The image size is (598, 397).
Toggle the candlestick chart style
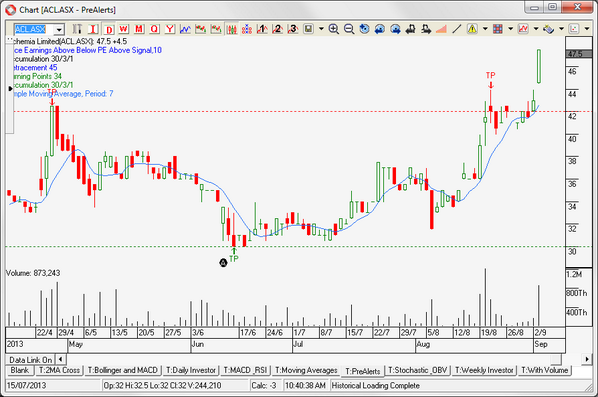pyautogui.click(x=231, y=29)
